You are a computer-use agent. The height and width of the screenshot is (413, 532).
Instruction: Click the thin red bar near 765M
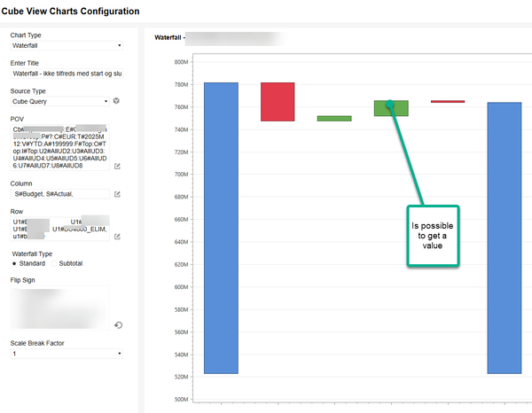coord(448,102)
